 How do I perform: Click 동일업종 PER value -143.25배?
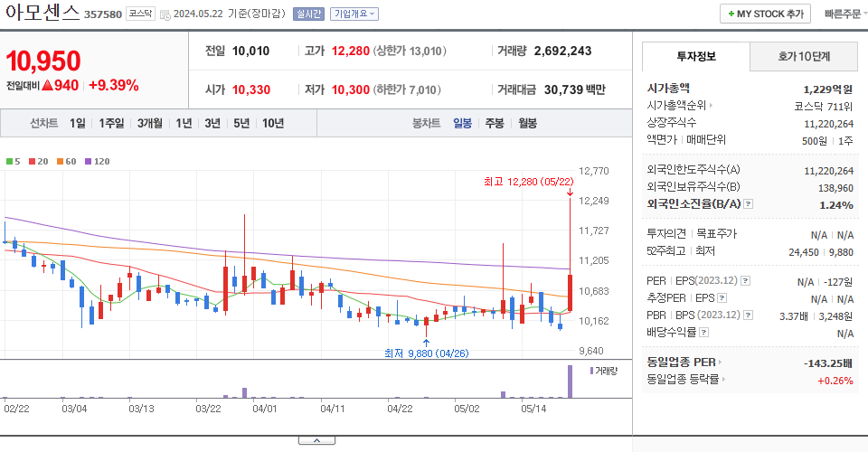tap(828, 363)
